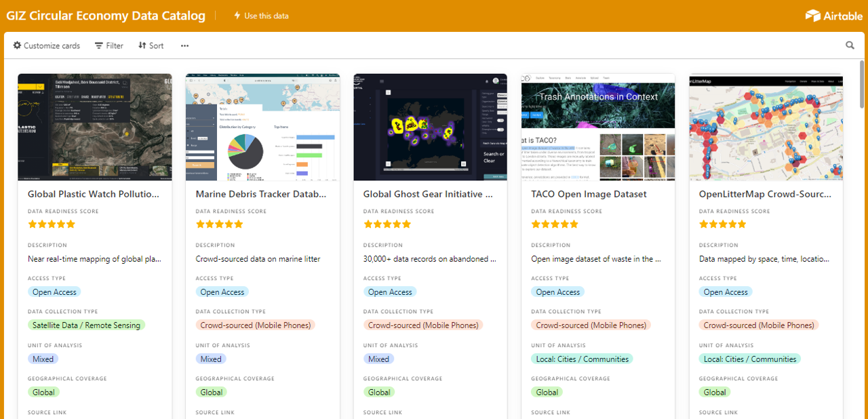Click Local: Cities / Communities tag on TACO card
The width and height of the screenshot is (868, 419).
tap(582, 359)
